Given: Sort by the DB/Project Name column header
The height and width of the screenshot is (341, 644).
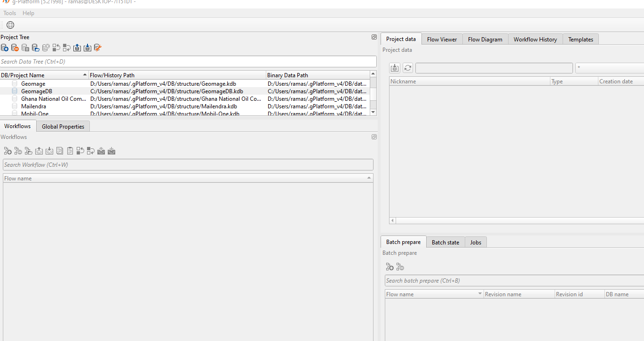Looking at the screenshot, I should [42, 75].
